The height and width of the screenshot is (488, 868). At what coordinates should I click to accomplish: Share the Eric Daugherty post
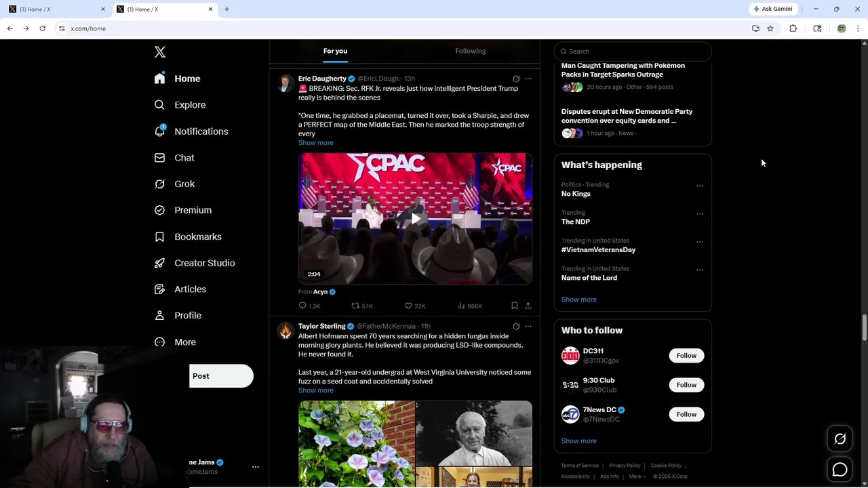click(528, 306)
